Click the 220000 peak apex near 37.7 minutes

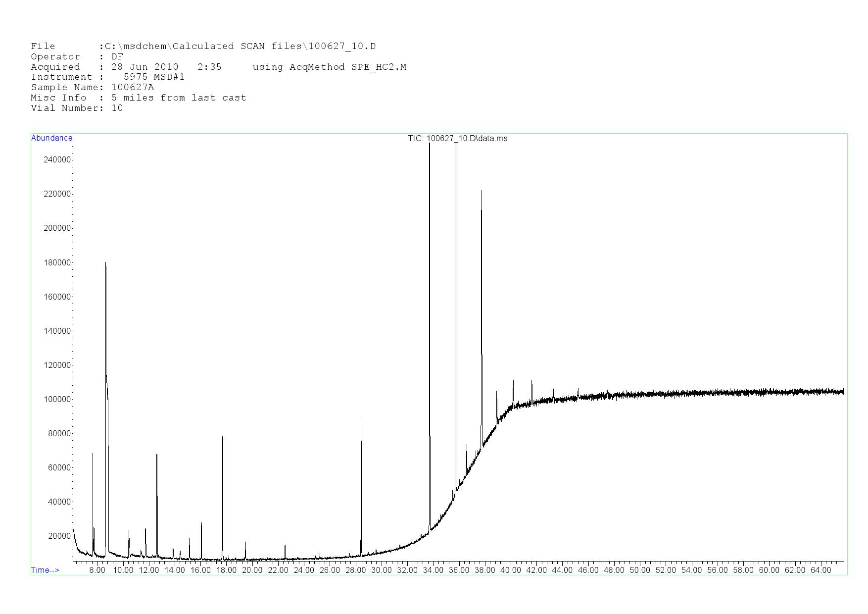pos(482,191)
